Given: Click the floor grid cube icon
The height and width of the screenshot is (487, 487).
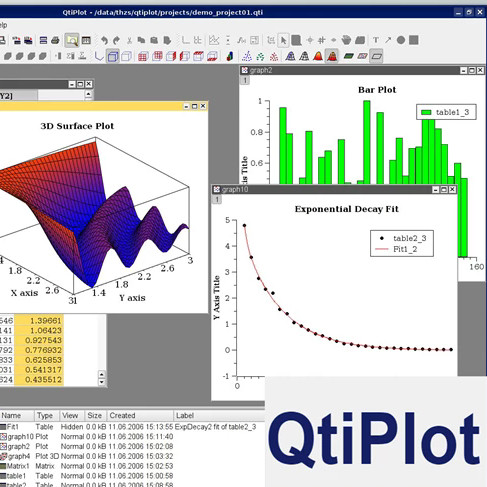Looking at the screenshot, I should coord(212,56).
